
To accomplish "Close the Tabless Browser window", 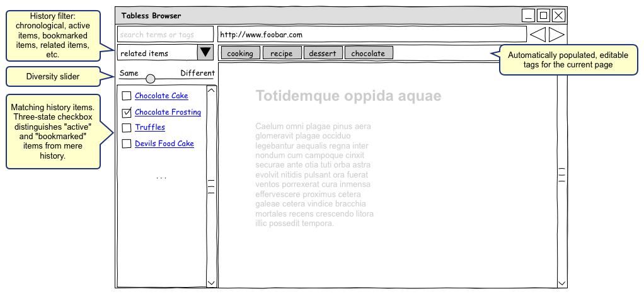I will (558, 16).
